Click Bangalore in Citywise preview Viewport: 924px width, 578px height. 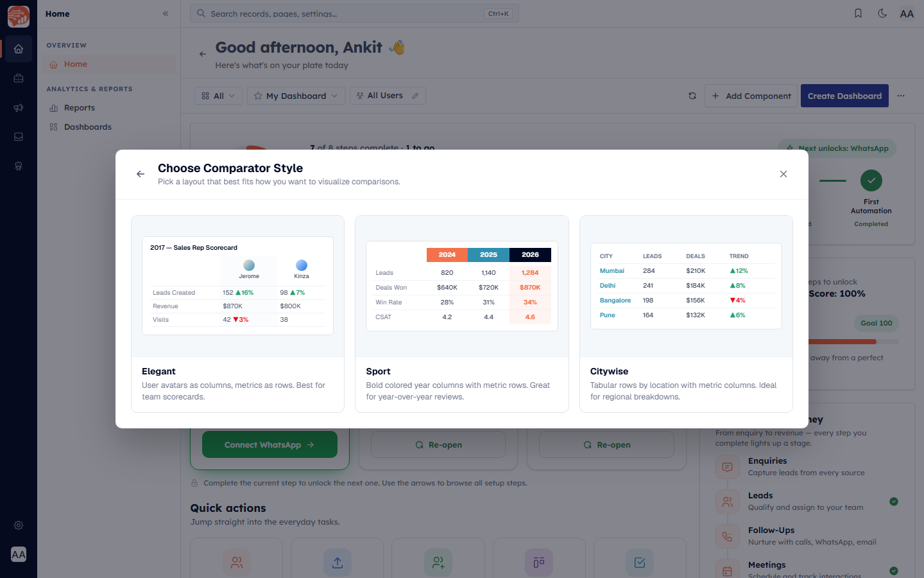[615, 301]
